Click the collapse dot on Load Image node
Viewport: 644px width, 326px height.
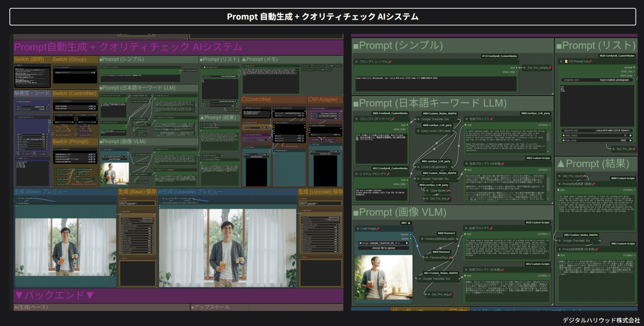point(358,228)
